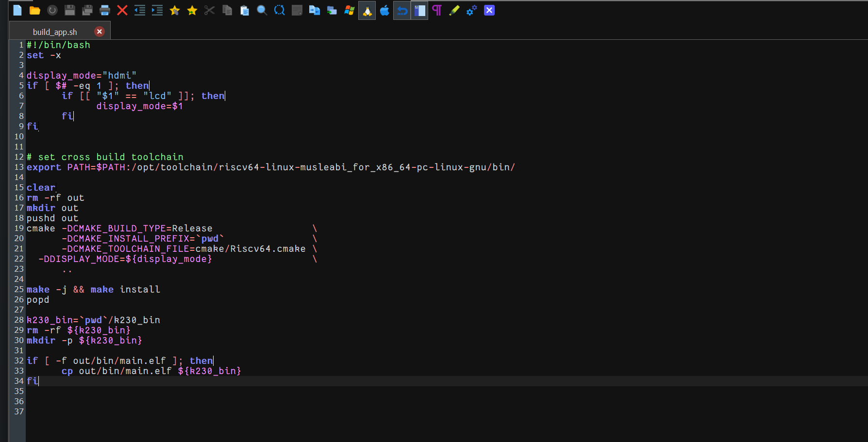868x442 pixels.
Task: Toggle visible paragraph marks with pilcrow icon
Action: click(x=437, y=10)
